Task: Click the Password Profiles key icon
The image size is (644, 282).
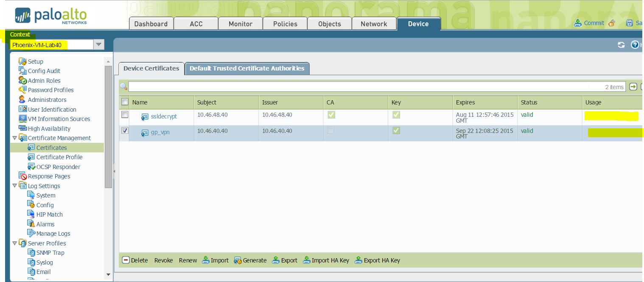Action: click(x=22, y=90)
